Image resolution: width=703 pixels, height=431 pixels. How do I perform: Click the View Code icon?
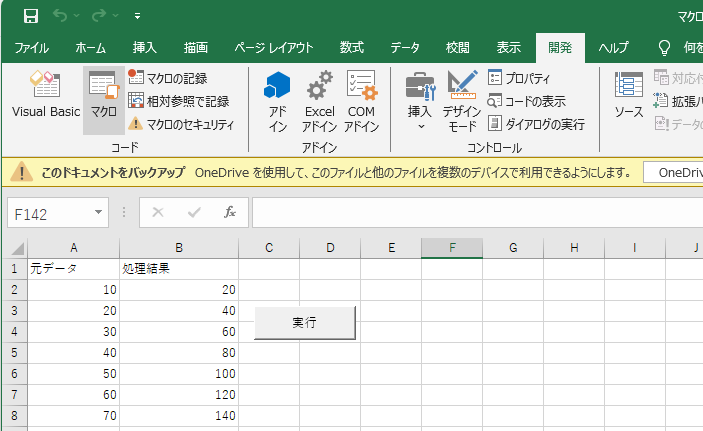pyautogui.click(x=526, y=101)
